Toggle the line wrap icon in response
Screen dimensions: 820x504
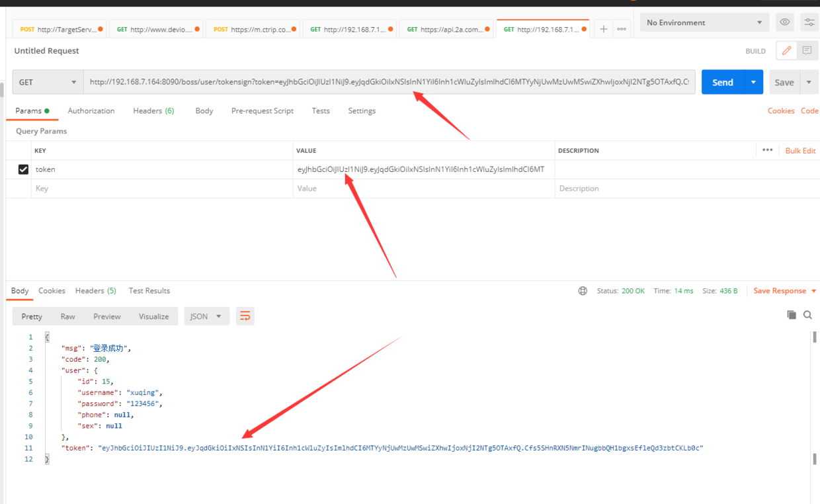pos(245,316)
